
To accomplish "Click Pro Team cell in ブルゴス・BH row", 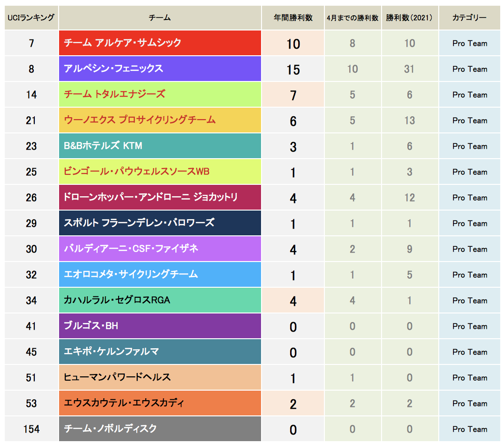I will pos(470,326).
